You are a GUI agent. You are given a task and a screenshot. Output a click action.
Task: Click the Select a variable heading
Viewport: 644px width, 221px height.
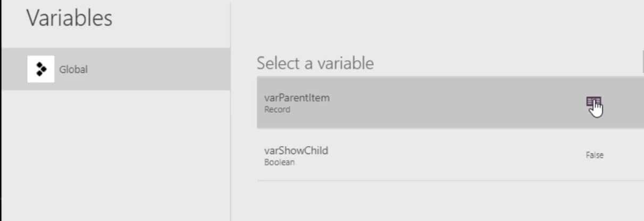pyautogui.click(x=315, y=63)
